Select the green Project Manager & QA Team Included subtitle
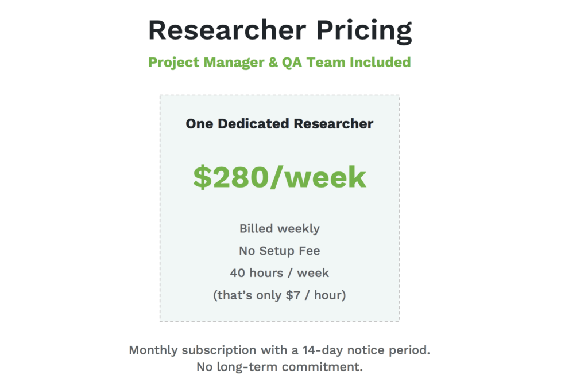The height and width of the screenshot is (386, 588). (x=280, y=62)
